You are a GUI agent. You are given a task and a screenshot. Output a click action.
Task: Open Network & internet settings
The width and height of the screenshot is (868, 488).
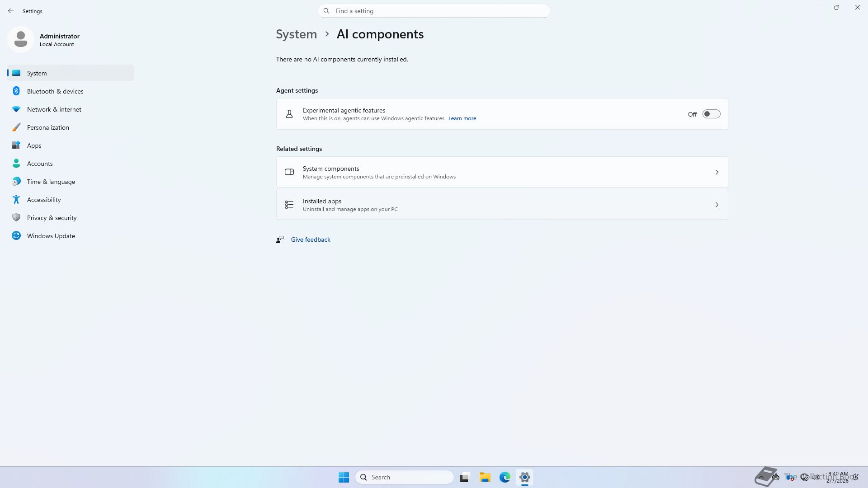coord(54,109)
